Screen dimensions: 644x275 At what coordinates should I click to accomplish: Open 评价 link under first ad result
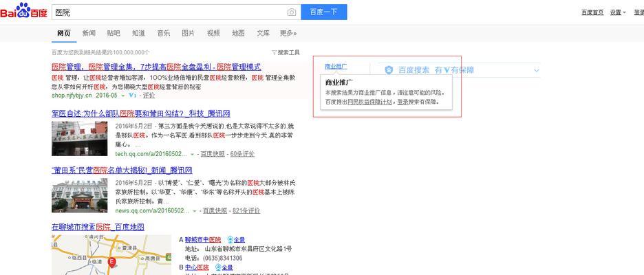tap(149, 96)
